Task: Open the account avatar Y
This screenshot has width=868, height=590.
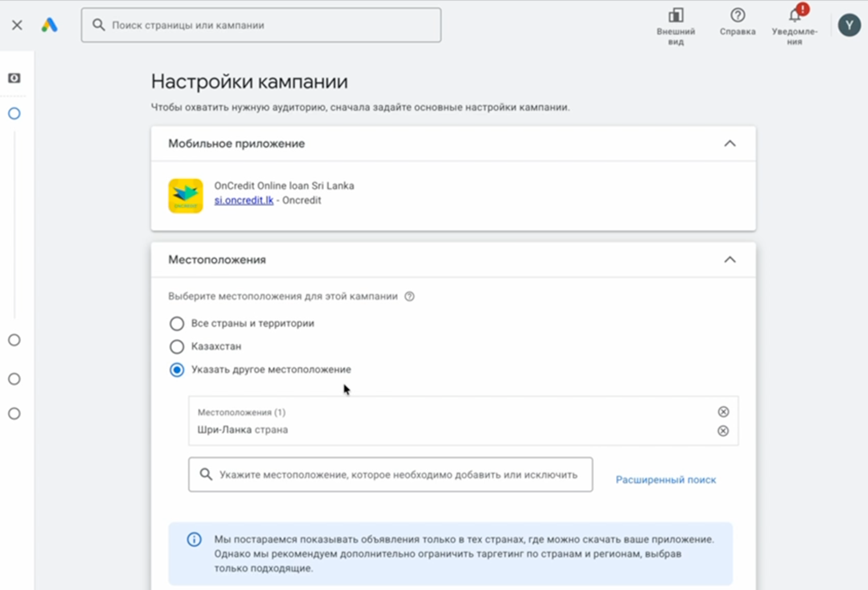Action: click(x=849, y=25)
